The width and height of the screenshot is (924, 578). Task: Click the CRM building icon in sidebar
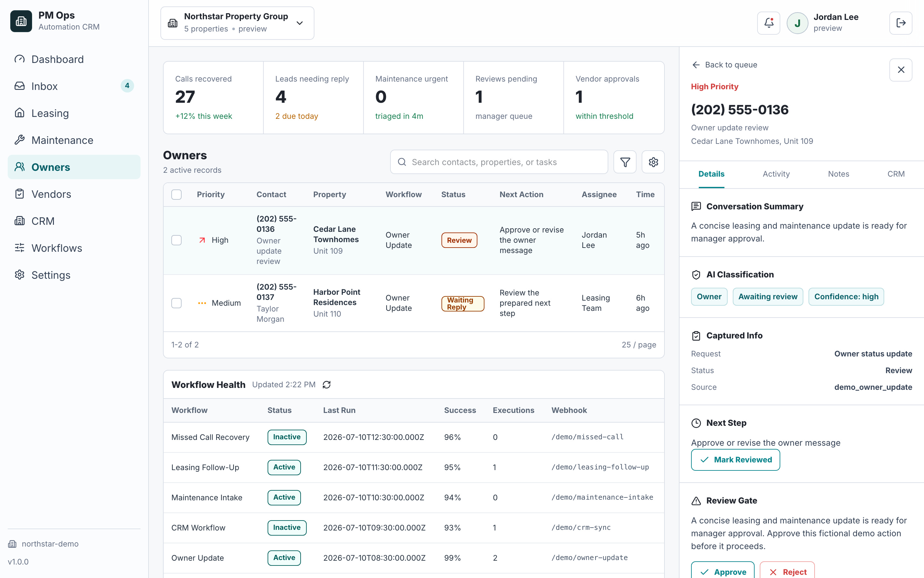[x=20, y=221]
